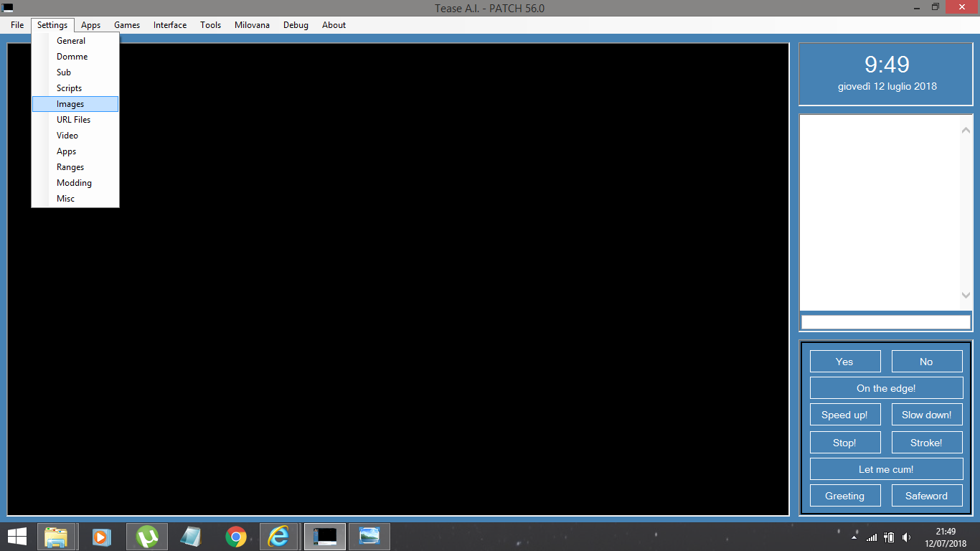Open the photo viewer taskbar button
980x551 pixels.
click(x=369, y=537)
